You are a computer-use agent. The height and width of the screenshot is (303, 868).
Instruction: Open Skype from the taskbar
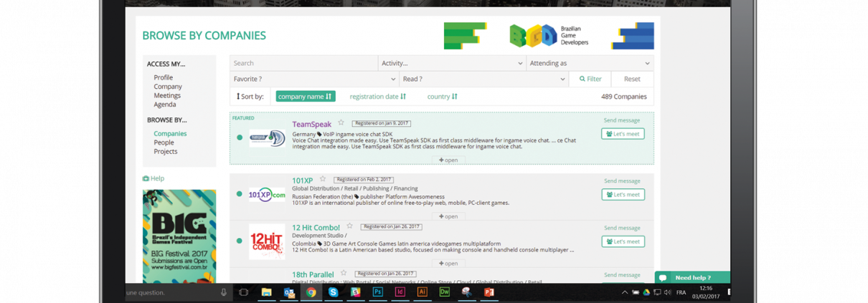point(333,292)
